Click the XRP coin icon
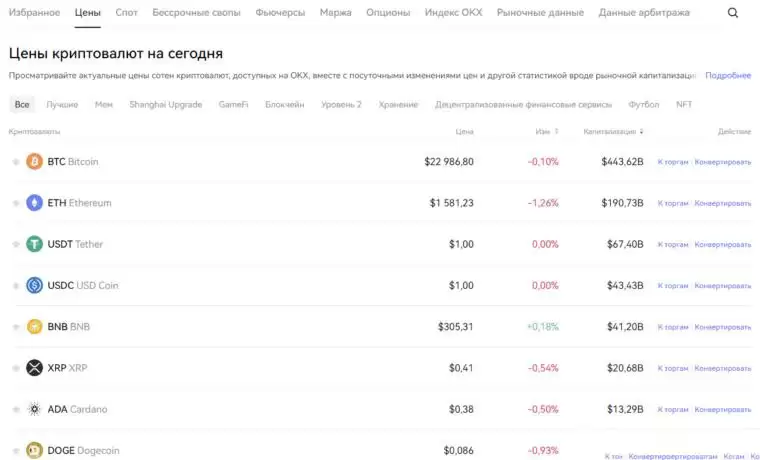This screenshot has height=460, width=760. [x=35, y=368]
